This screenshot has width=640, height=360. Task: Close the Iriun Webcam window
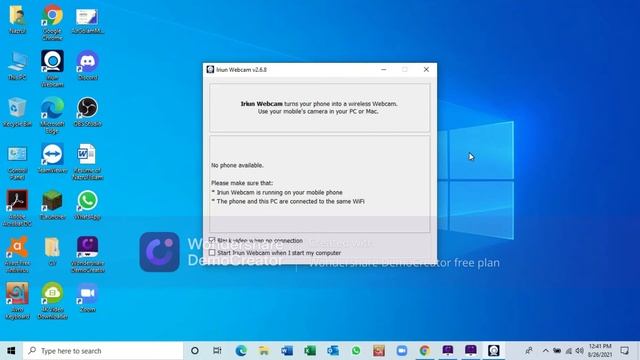(426, 69)
